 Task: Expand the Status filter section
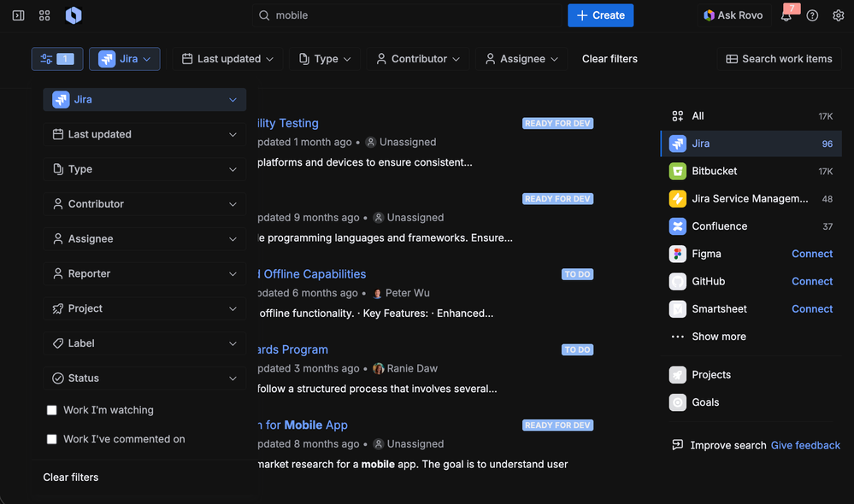pyautogui.click(x=144, y=378)
